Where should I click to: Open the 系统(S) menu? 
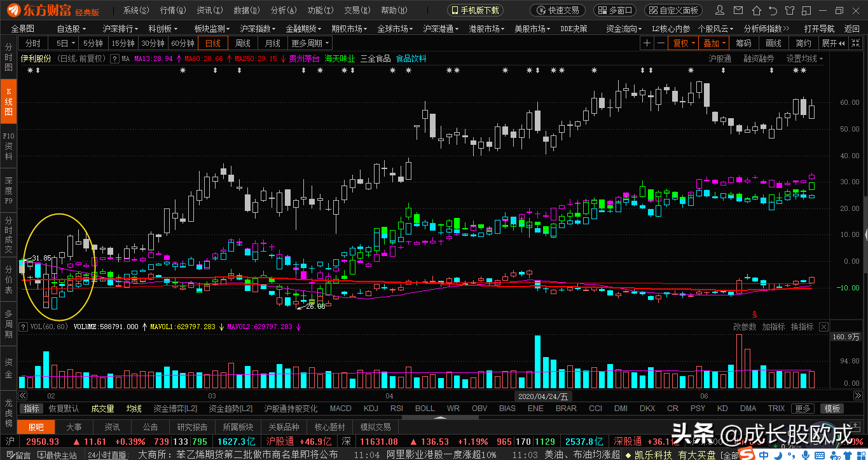click(x=136, y=10)
